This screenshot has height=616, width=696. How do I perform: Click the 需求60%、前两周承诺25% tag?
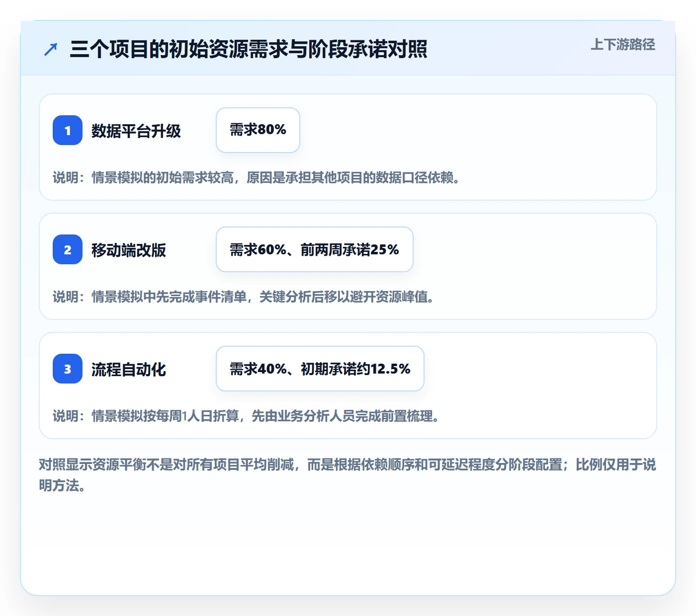point(315,249)
